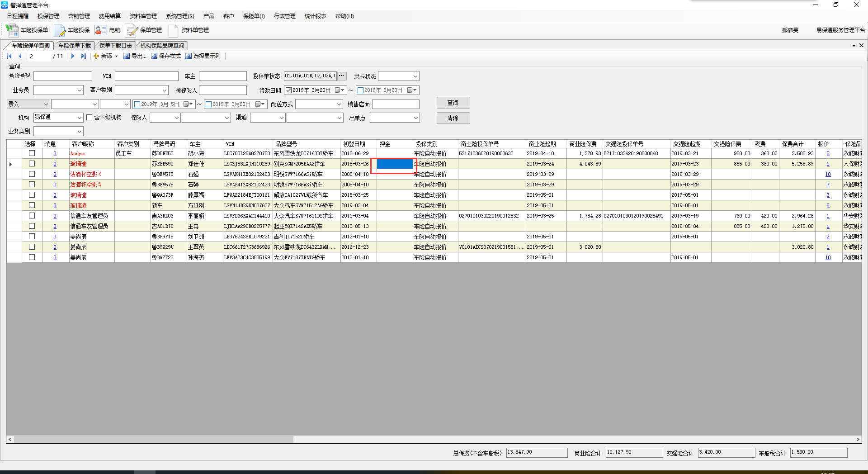
Task: Go to the first page of records
Action: (x=9, y=56)
